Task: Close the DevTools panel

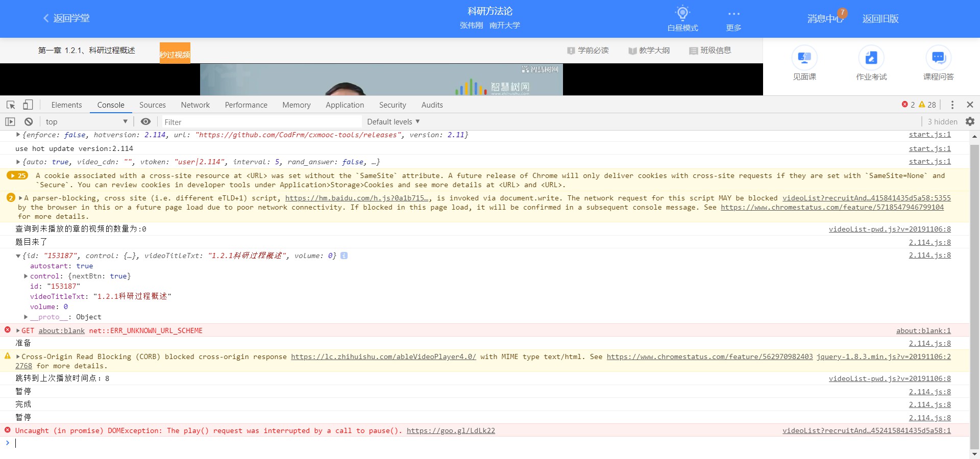Action: [x=970, y=105]
